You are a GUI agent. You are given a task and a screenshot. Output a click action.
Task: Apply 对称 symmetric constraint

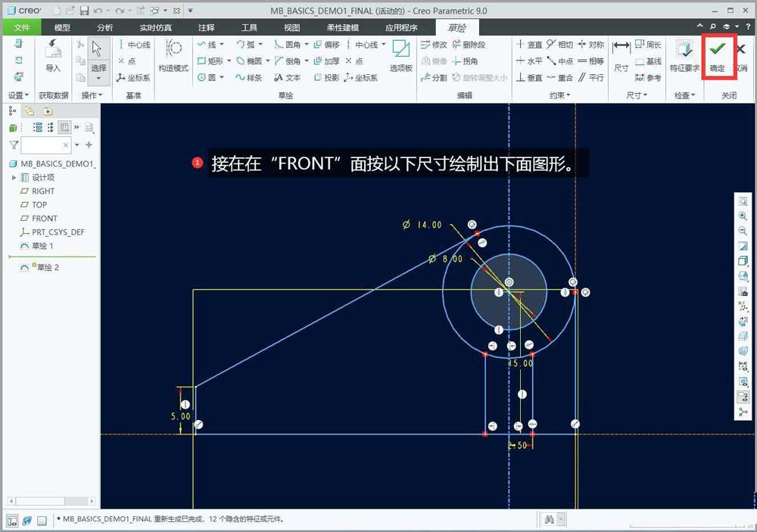tap(591, 45)
